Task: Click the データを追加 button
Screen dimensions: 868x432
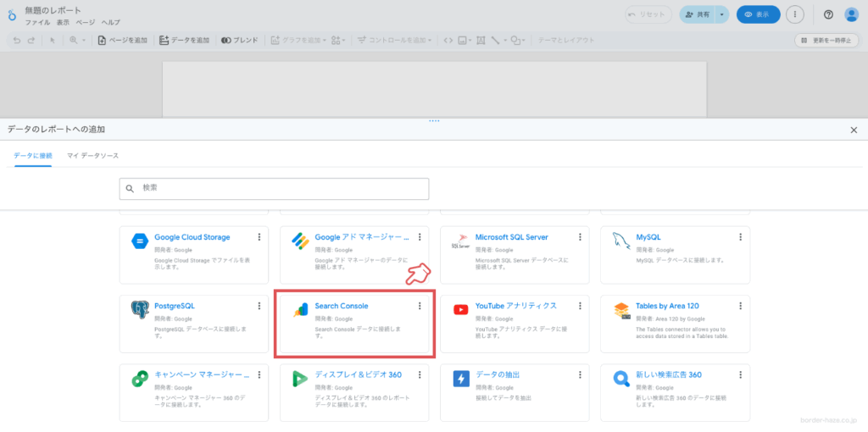Action: 184,41
